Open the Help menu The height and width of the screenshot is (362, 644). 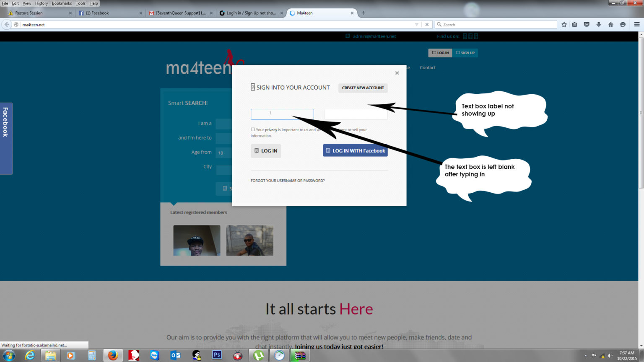(93, 3)
